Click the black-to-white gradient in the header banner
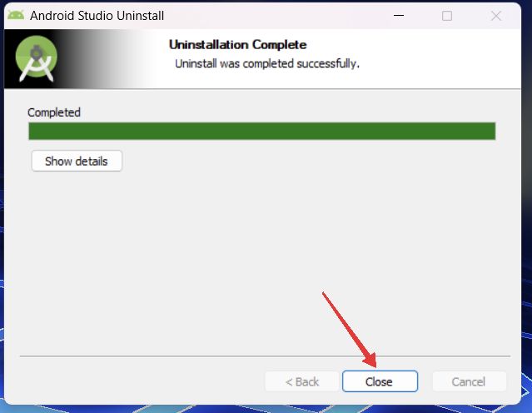 (102, 59)
